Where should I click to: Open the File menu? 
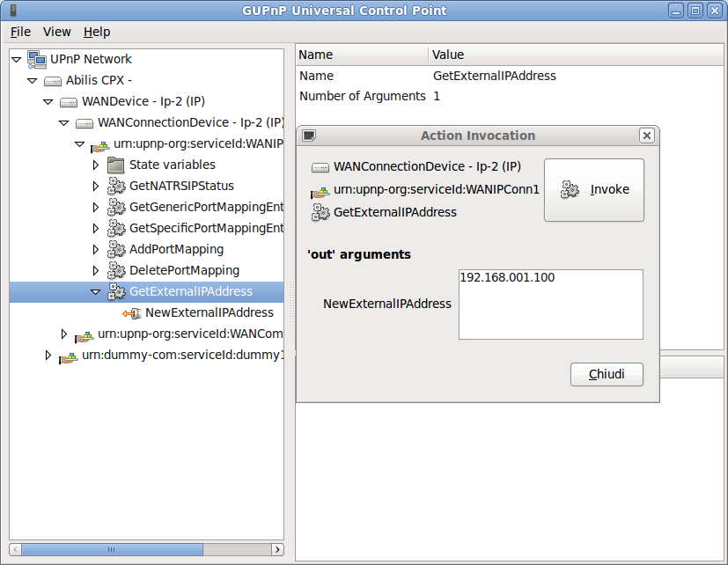(20, 32)
